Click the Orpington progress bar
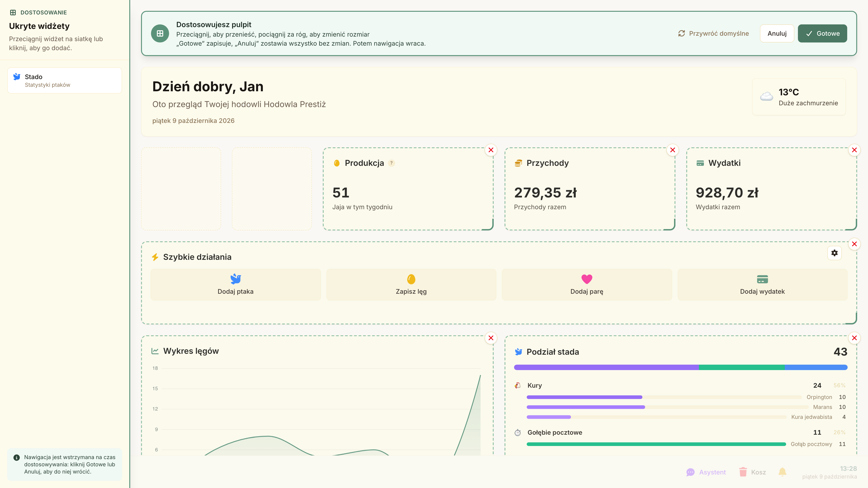The height and width of the screenshot is (488, 868). [x=664, y=397]
